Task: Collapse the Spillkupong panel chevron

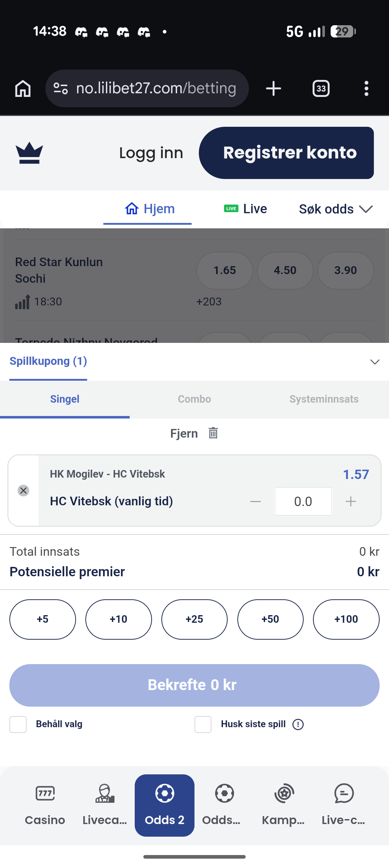Action: [375, 362]
